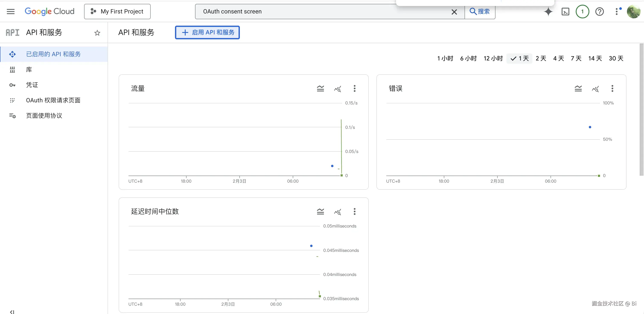This screenshot has height=314, width=644.
Task: Select 凭证 in the sidebar
Action: pyautogui.click(x=32, y=85)
